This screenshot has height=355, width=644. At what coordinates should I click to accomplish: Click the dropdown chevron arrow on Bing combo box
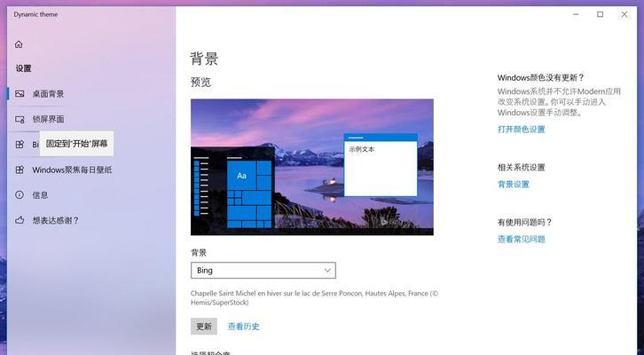pyautogui.click(x=327, y=271)
